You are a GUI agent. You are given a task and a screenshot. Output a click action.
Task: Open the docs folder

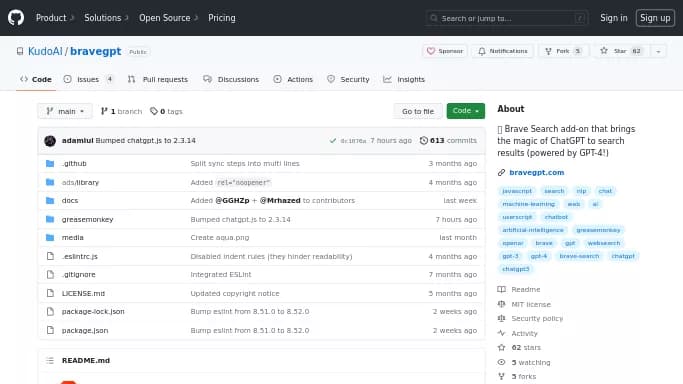70,201
